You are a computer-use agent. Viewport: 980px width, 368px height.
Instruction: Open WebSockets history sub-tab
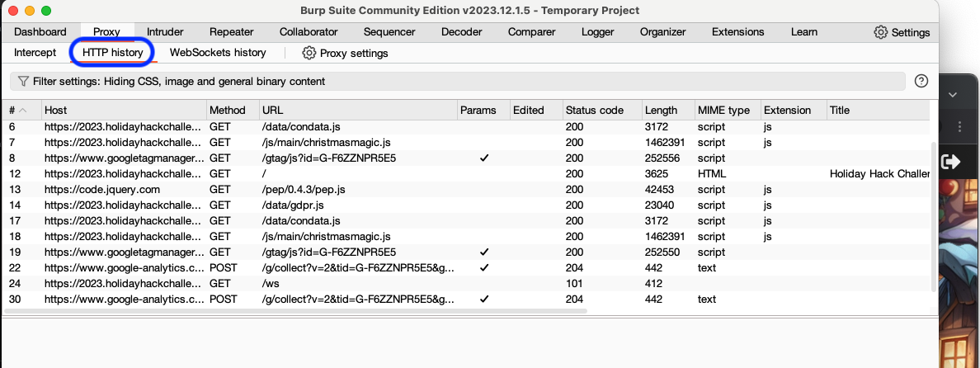218,52
